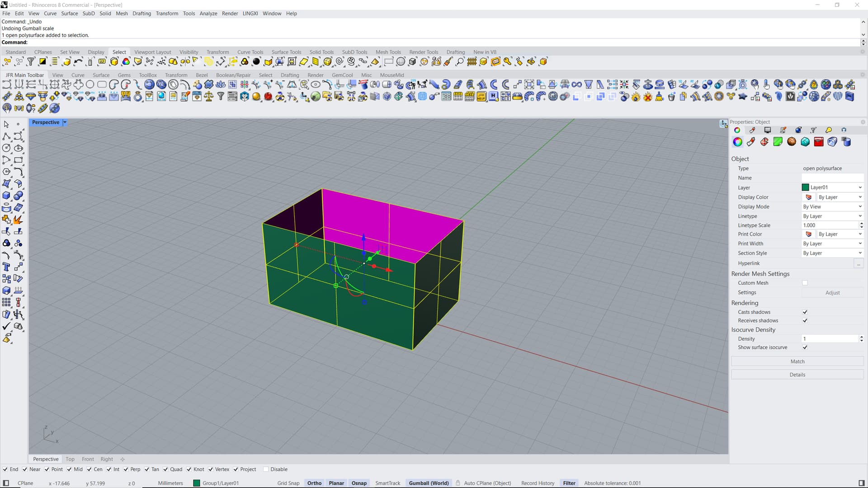Image resolution: width=868 pixels, height=488 pixels.
Task: Select the Polyline tool in left sidebar
Action: tap(6, 136)
